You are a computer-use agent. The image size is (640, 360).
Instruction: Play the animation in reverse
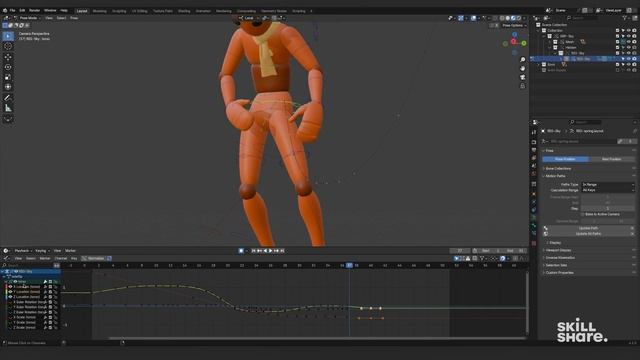pyautogui.click(x=265, y=251)
